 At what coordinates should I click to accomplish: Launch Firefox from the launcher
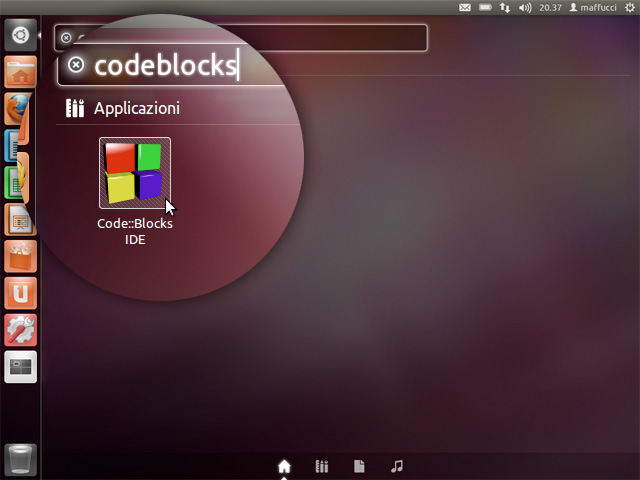pos(18,109)
